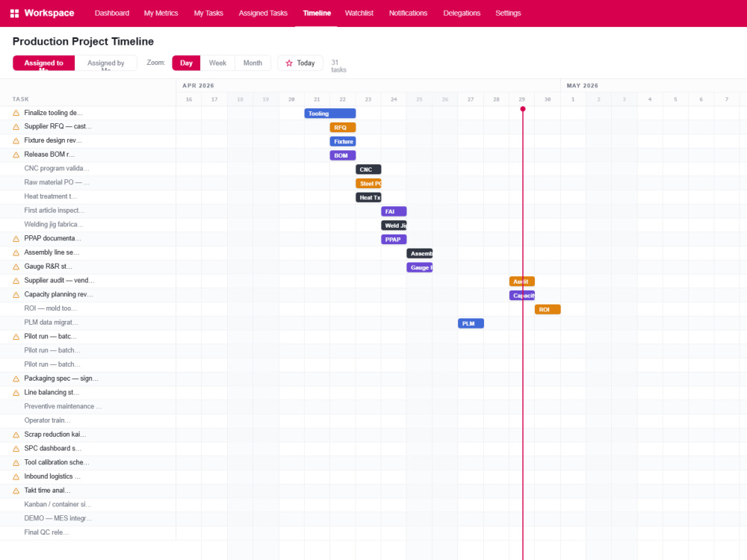The image size is (747, 560).
Task: Click warning icon beside Packaging spec task
Action: point(16,379)
